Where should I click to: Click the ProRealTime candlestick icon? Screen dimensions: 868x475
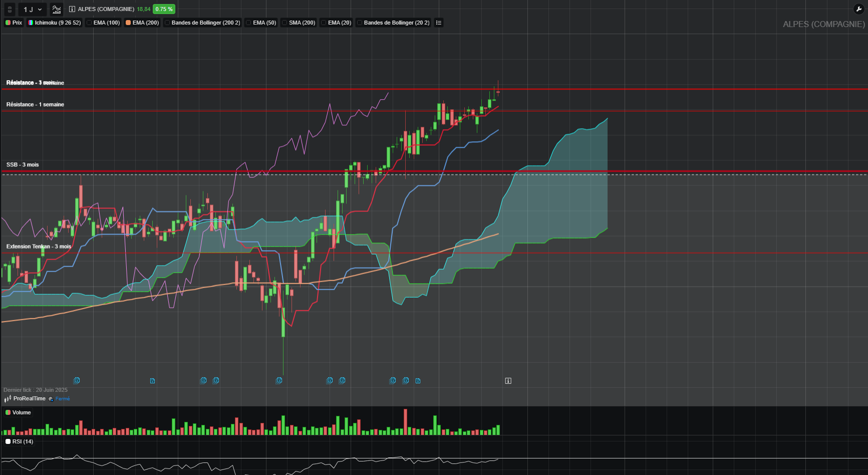[8, 399]
